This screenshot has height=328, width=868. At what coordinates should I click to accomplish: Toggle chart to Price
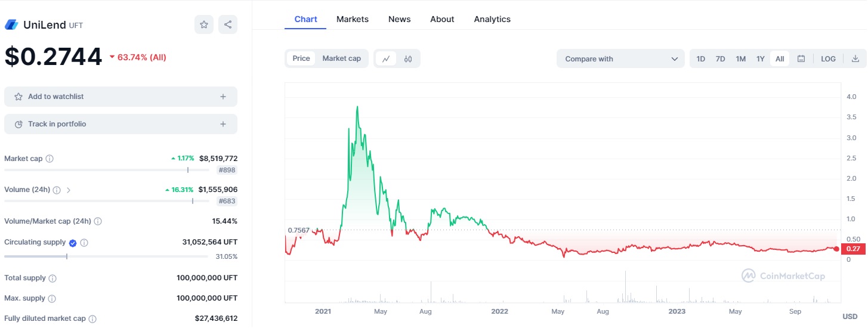click(301, 58)
